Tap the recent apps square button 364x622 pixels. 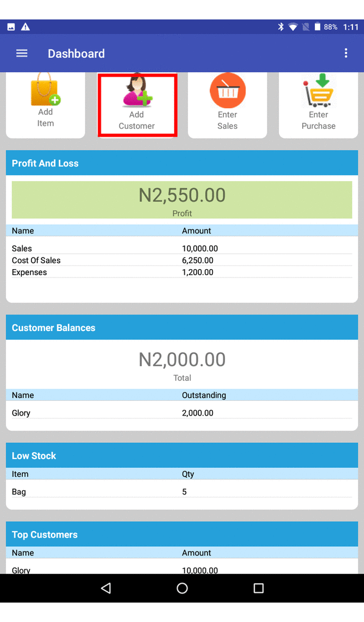pyautogui.click(x=258, y=588)
